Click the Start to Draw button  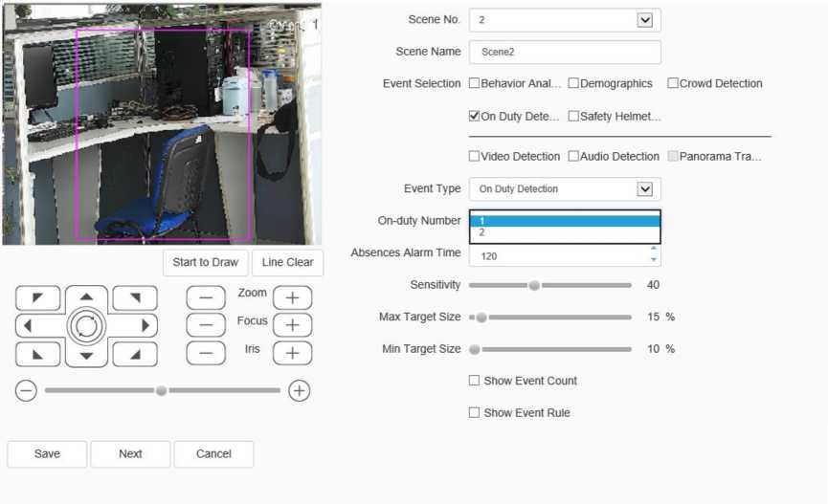[x=205, y=263]
